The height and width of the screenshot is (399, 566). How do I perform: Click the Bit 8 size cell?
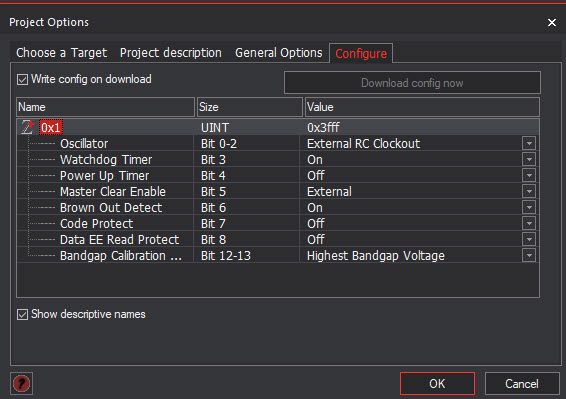213,240
